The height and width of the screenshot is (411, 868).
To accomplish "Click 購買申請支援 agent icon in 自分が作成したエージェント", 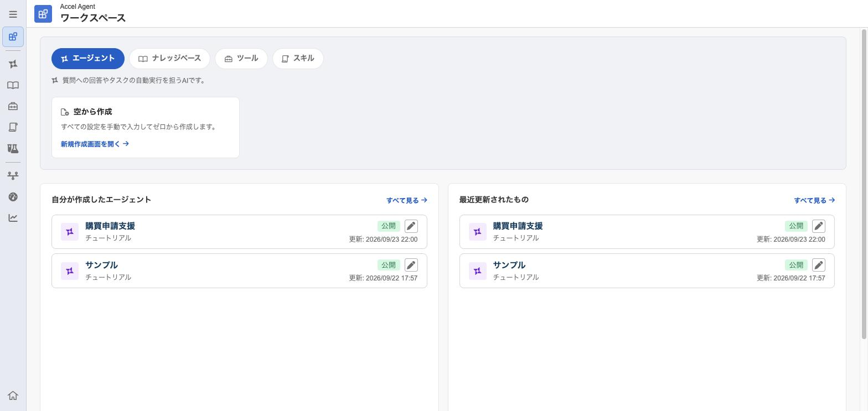I will point(70,232).
